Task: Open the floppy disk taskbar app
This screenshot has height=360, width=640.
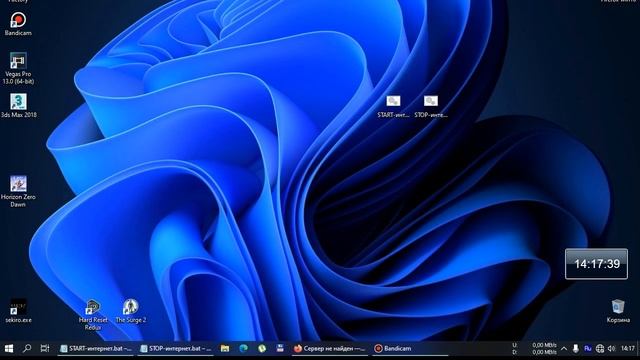Action: (280, 348)
